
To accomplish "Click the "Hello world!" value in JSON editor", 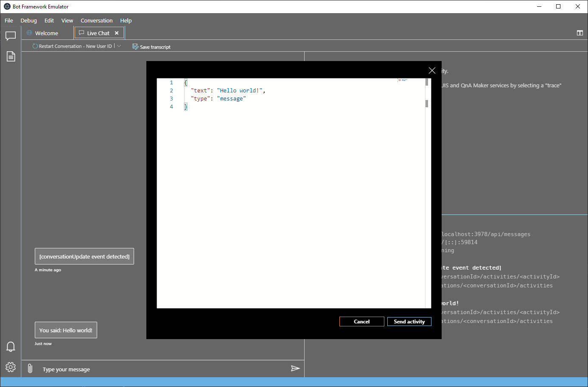I will point(240,90).
